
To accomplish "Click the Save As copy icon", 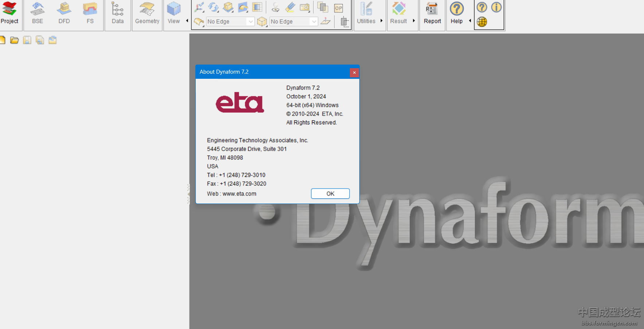I will click(x=40, y=40).
